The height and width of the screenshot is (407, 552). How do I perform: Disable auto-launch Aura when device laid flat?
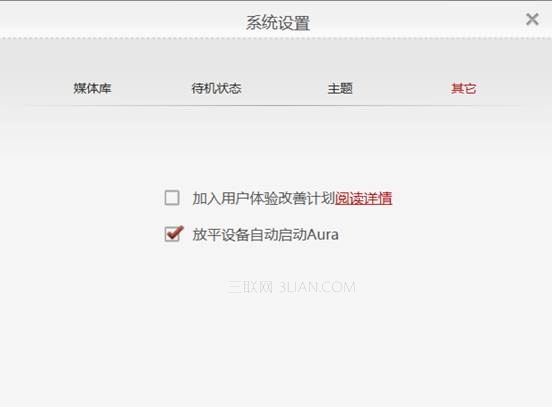[x=173, y=233]
